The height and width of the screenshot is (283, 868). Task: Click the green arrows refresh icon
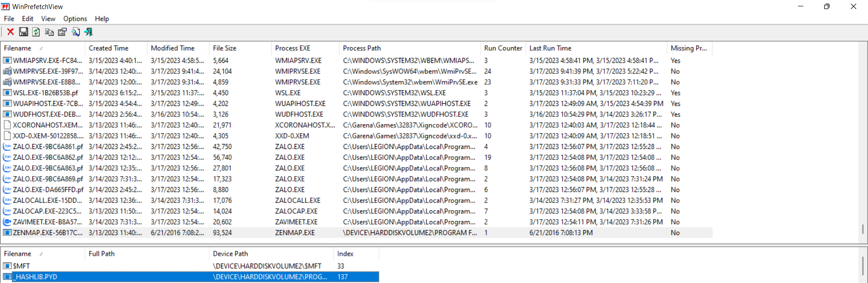click(x=36, y=32)
